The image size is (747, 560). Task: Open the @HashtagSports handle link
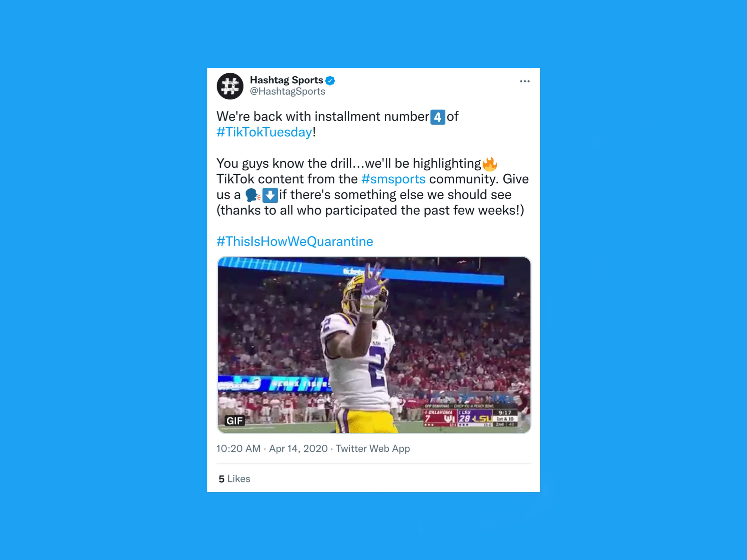(x=287, y=91)
